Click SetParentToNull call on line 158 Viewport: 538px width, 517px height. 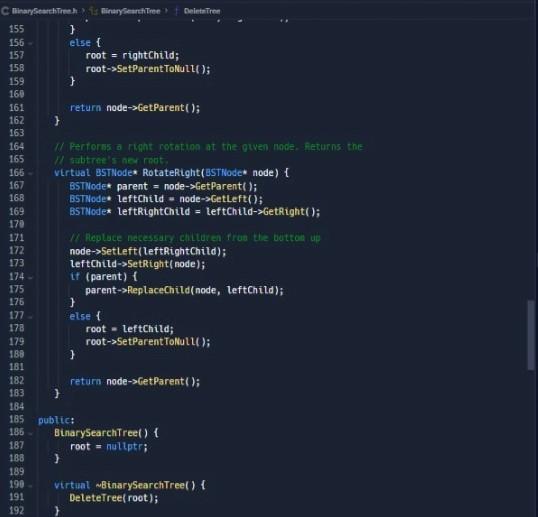163,69
